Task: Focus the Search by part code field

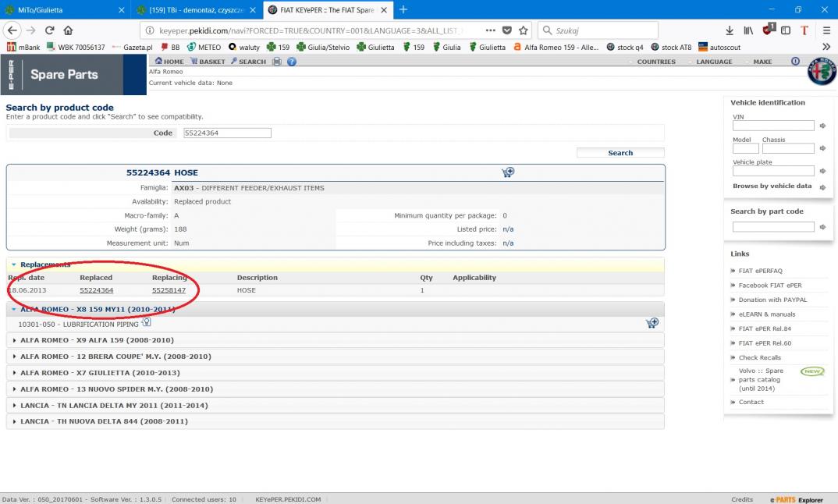Action: (x=773, y=227)
